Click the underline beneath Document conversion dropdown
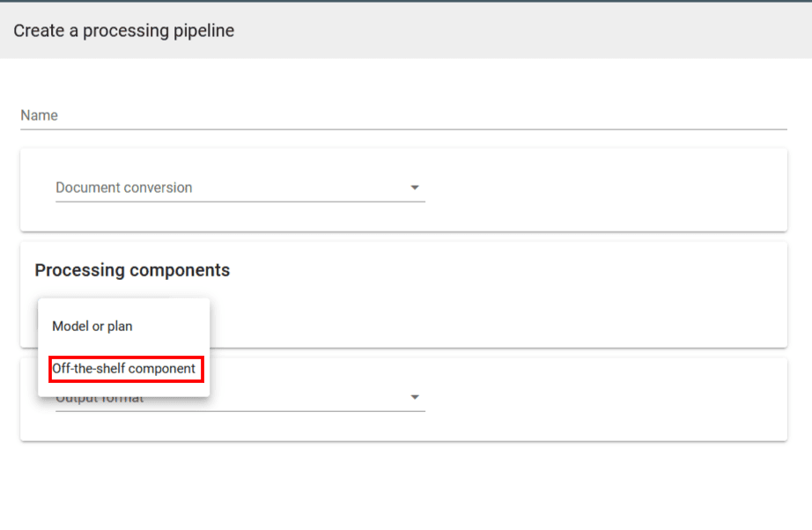 (x=240, y=202)
